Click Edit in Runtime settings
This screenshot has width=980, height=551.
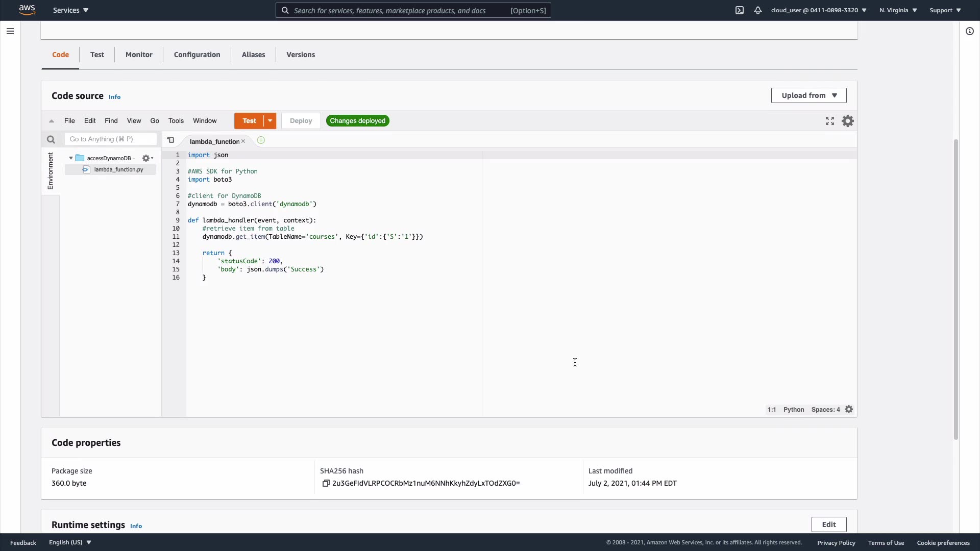tap(828, 524)
